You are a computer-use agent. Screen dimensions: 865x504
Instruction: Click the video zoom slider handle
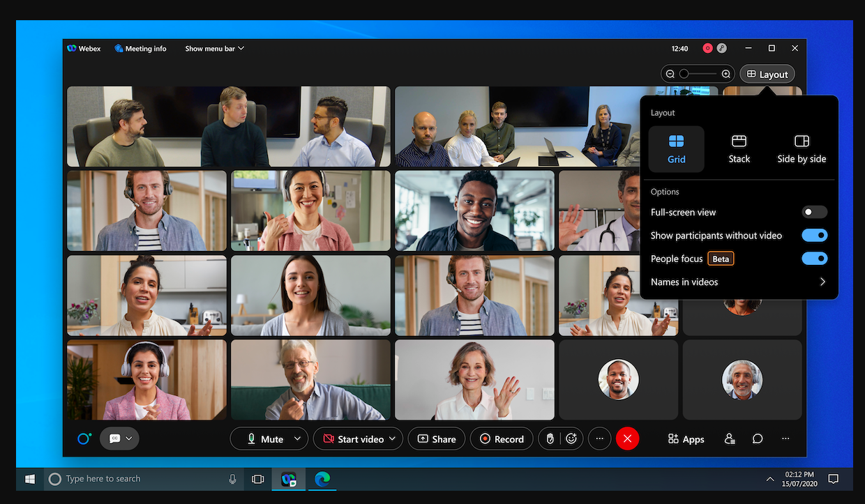[x=684, y=74]
